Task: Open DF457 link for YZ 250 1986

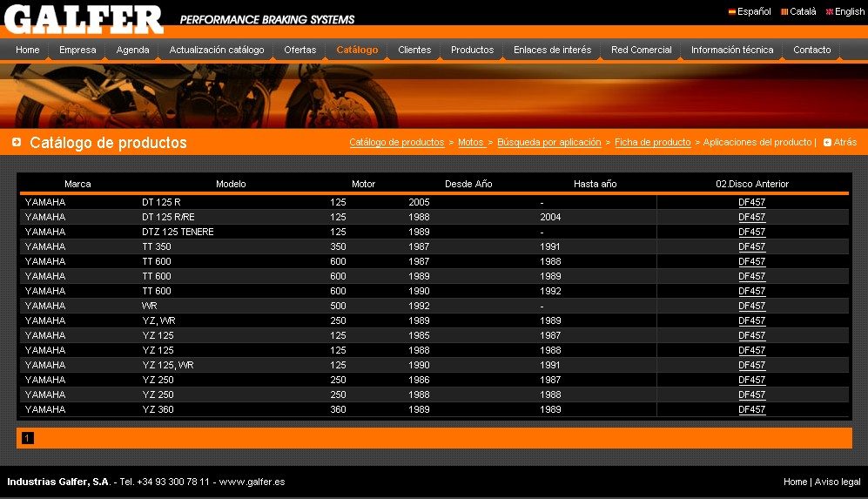Action: pos(751,380)
